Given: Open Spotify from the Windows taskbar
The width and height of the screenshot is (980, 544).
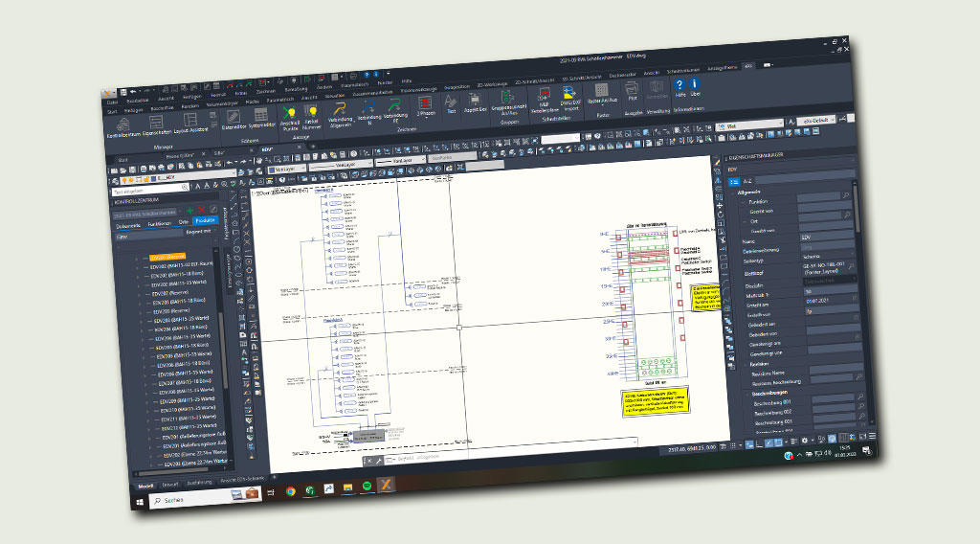Looking at the screenshot, I should point(368,487).
